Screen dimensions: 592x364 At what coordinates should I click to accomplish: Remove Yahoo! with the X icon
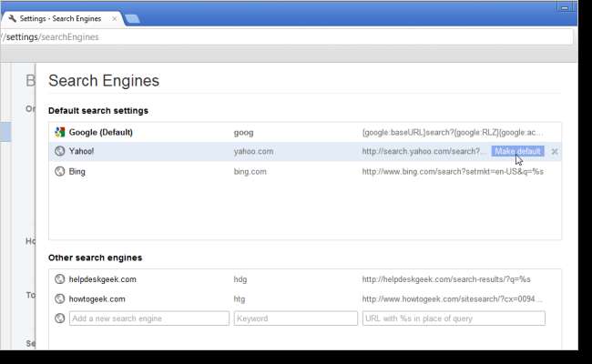(x=555, y=152)
